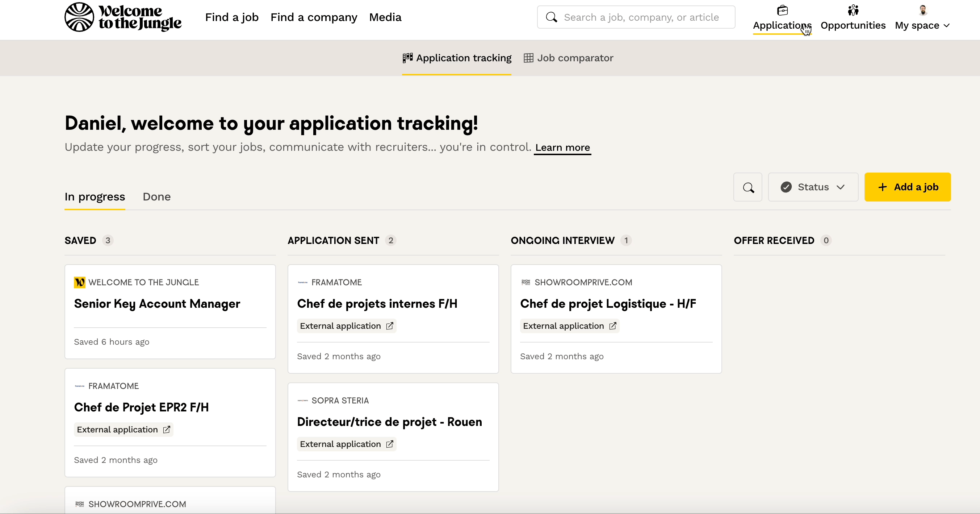Image resolution: width=980 pixels, height=514 pixels.
Task: Switch to the Done tab
Action: click(x=156, y=197)
